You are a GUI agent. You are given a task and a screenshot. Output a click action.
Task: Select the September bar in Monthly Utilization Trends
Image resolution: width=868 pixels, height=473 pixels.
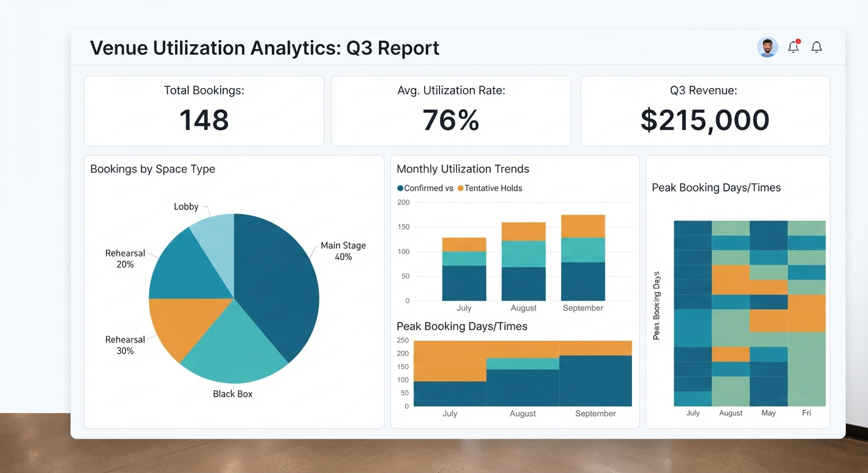[x=583, y=257]
